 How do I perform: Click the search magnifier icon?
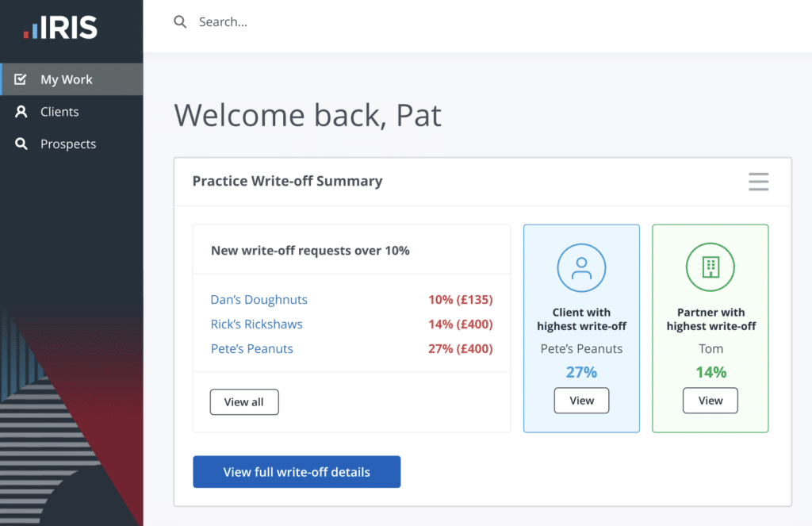click(180, 22)
